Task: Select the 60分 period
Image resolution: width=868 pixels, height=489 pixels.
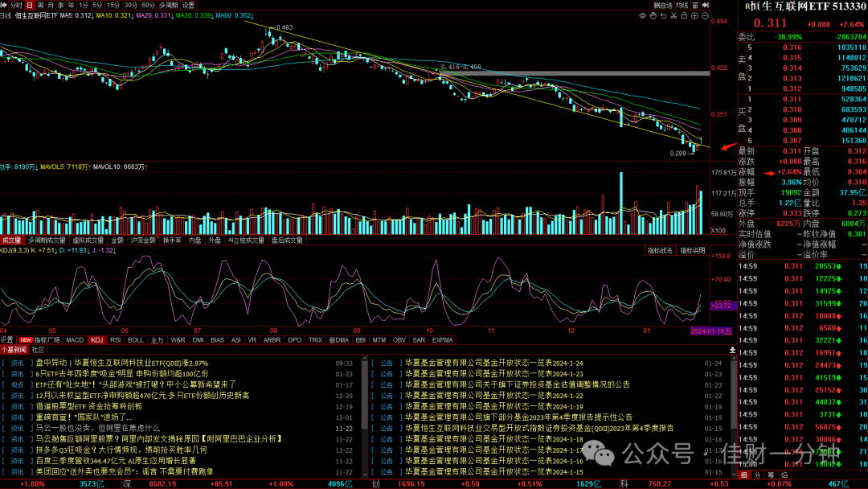Action: click(149, 5)
